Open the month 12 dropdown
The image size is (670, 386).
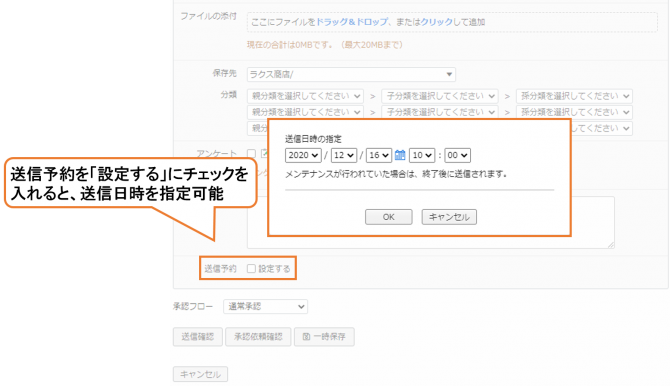[344, 155]
